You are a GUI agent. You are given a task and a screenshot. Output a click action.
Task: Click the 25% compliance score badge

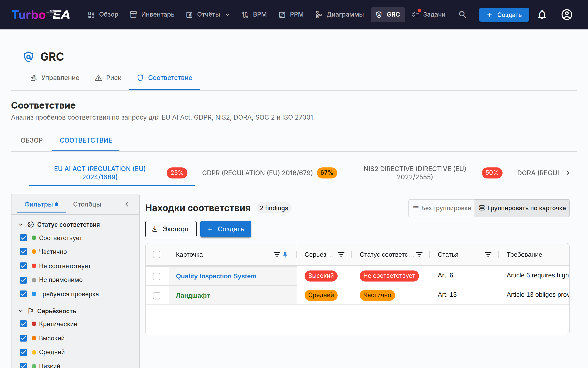point(177,173)
